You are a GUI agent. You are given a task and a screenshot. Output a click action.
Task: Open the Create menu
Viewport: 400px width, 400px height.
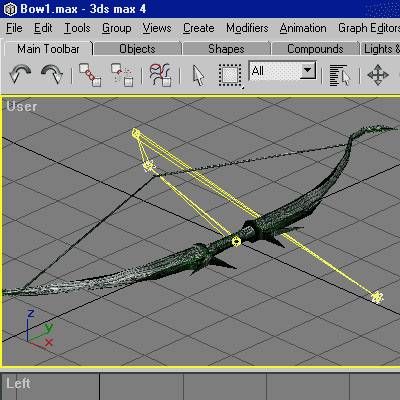click(198, 28)
